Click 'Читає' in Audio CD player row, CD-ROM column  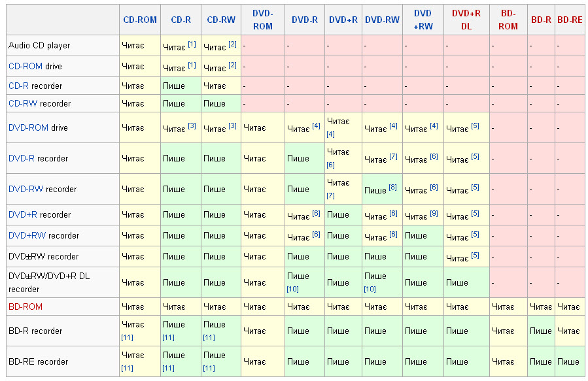[133, 45]
